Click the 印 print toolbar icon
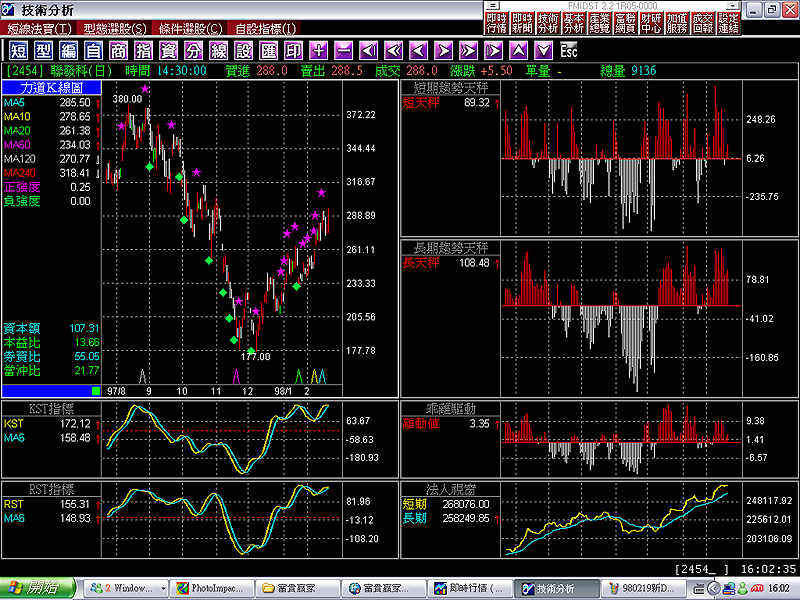This screenshot has height=600, width=800. [293, 51]
